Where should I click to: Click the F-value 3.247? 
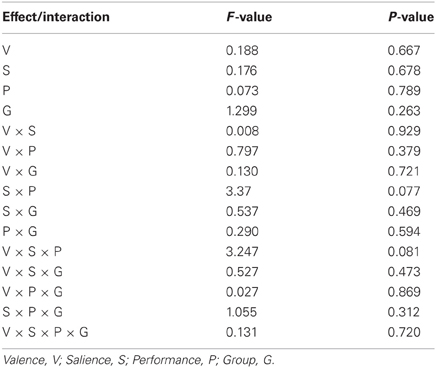[x=242, y=252]
